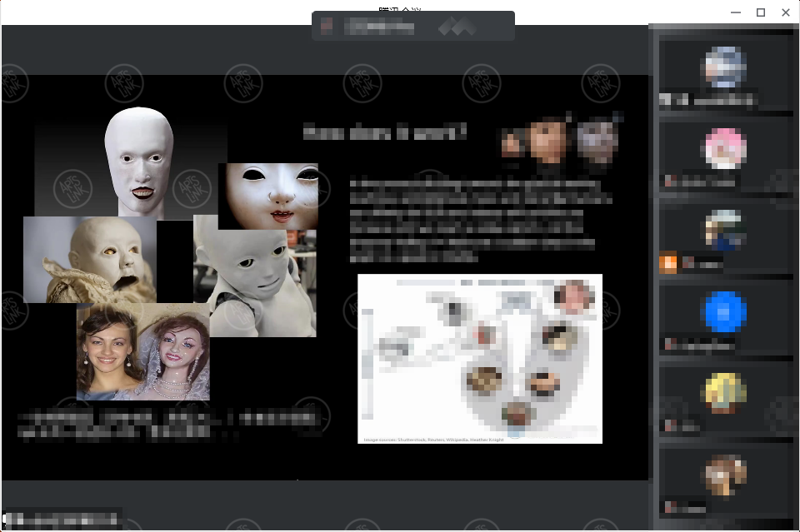Click the white diagram panel on the slide

pos(480,359)
